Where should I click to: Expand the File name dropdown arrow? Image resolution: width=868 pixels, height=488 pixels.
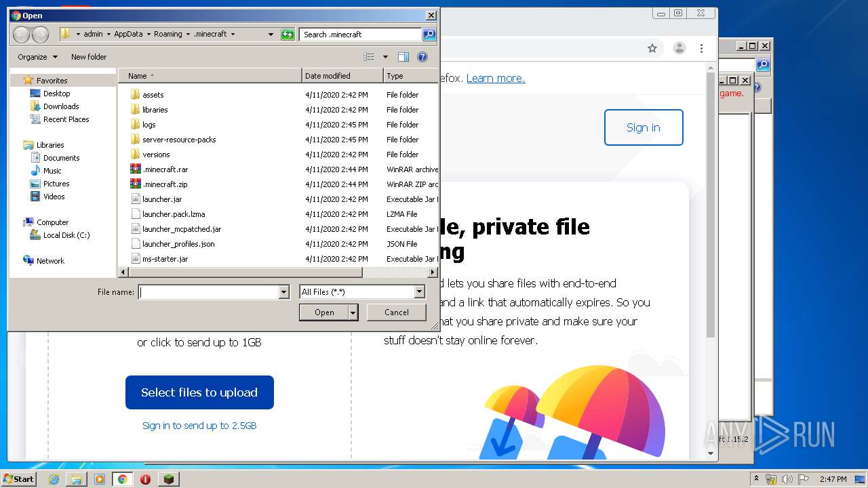point(284,292)
